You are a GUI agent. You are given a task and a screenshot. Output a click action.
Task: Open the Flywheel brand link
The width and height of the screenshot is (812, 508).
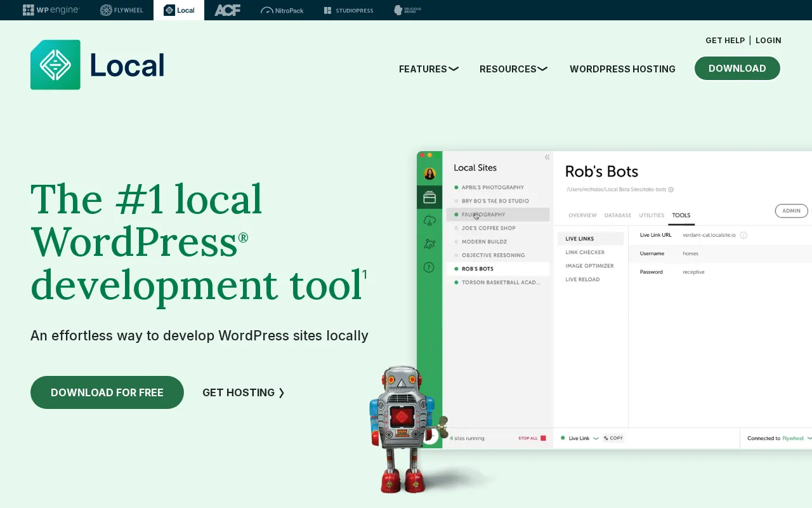(x=122, y=10)
